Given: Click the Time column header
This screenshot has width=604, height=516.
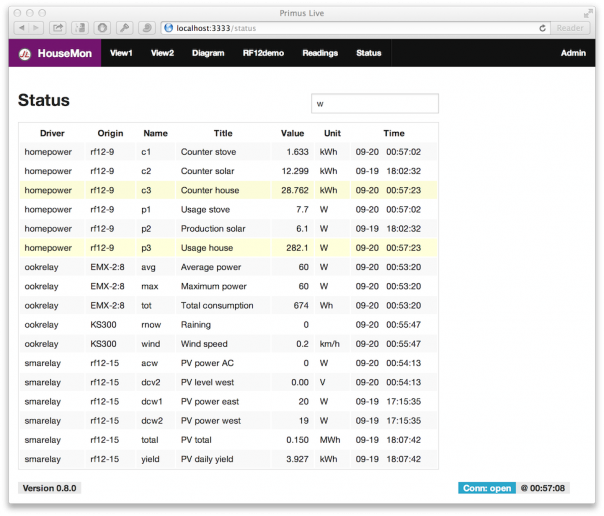Looking at the screenshot, I should [394, 133].
